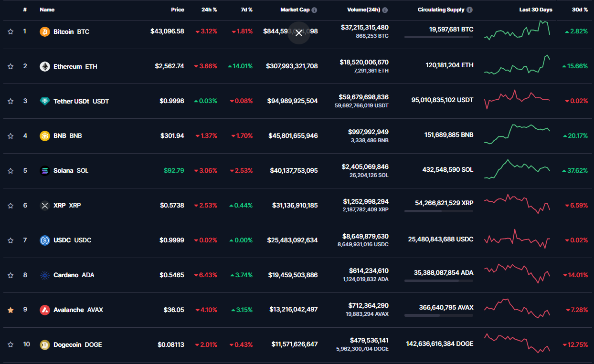This screenshot has width=594, height=364.
Task: Dismiss the round X overlay button
Action: 299,33
